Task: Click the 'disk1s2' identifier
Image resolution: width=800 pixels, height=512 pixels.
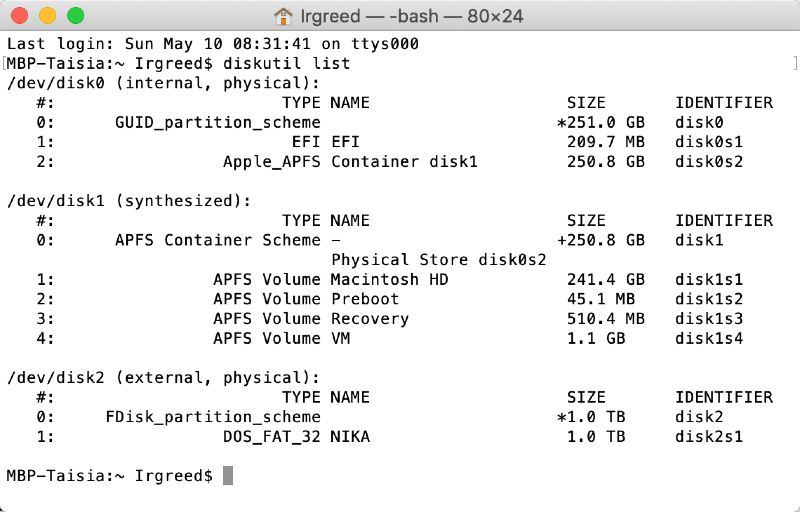Action: click(x=709, y=299)
